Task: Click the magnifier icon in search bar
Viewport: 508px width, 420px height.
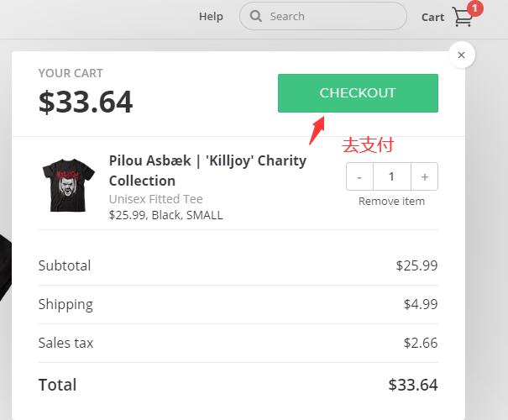Action: coord(256,16)
